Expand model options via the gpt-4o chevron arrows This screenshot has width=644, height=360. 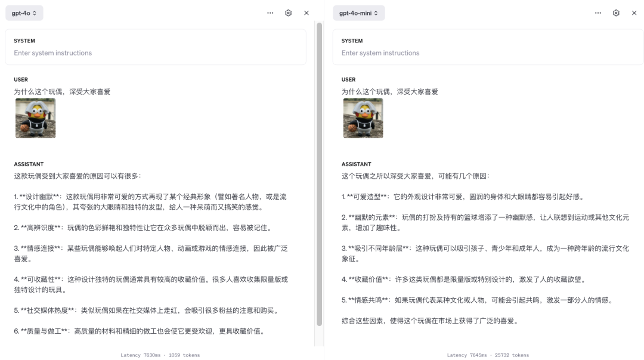35,13
